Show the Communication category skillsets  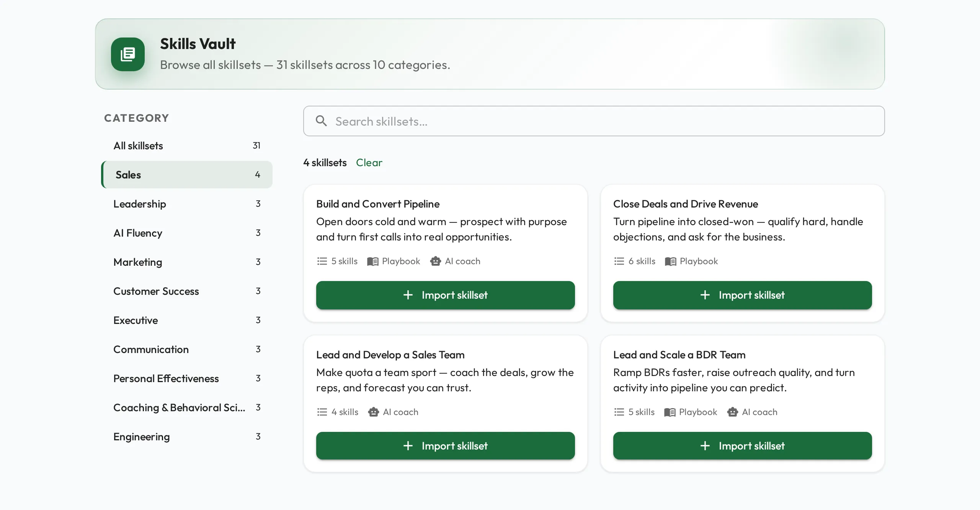(187, 349)
